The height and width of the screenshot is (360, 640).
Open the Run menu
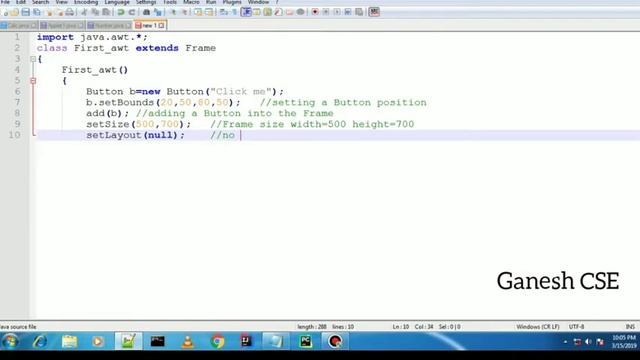point(211,2)
